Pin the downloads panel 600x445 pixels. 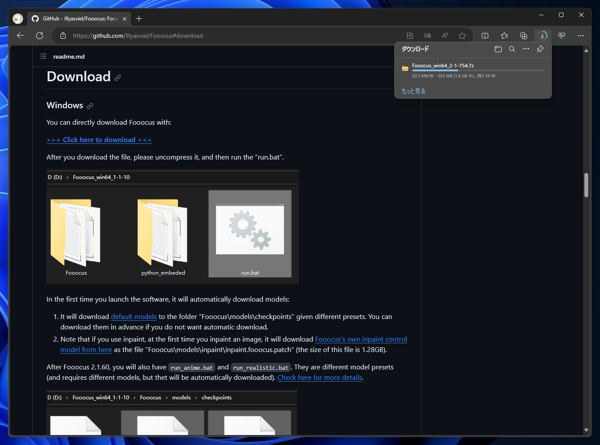point(540,49)
